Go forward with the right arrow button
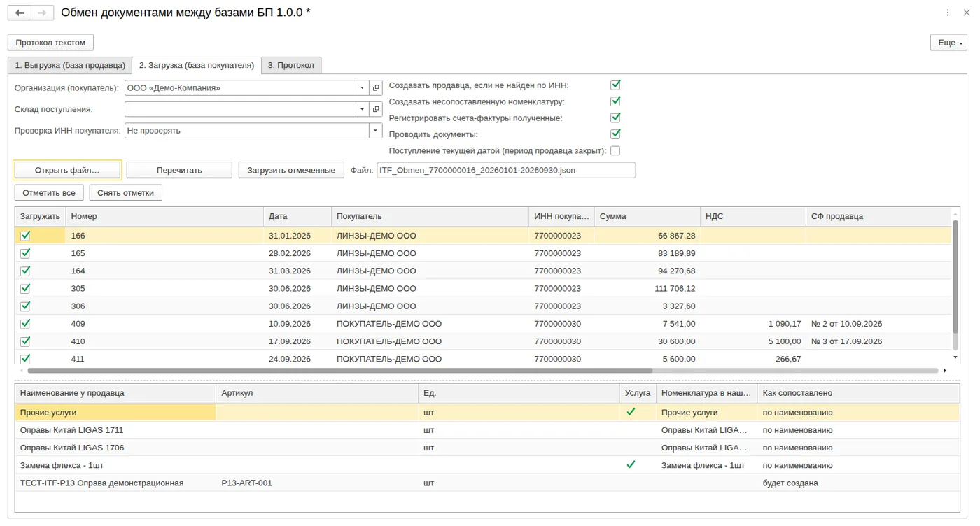The height and width of the screenshot is (526, 980). click(x=43, y=13)
